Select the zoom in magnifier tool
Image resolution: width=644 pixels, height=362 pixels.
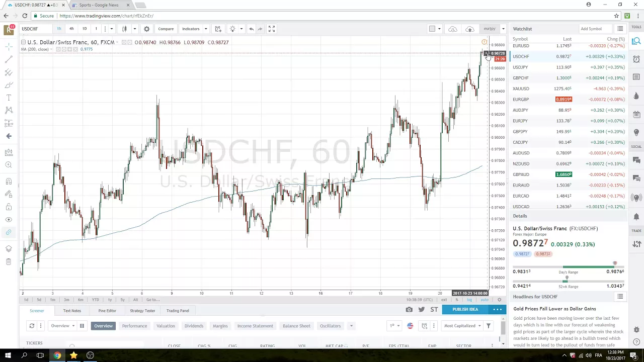tap(9, 165)
